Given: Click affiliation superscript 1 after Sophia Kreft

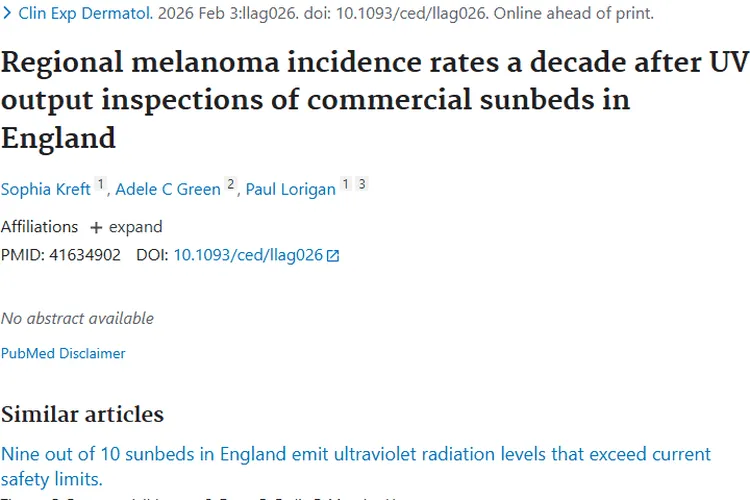Looking at the screenshot, I should point(100,185).
